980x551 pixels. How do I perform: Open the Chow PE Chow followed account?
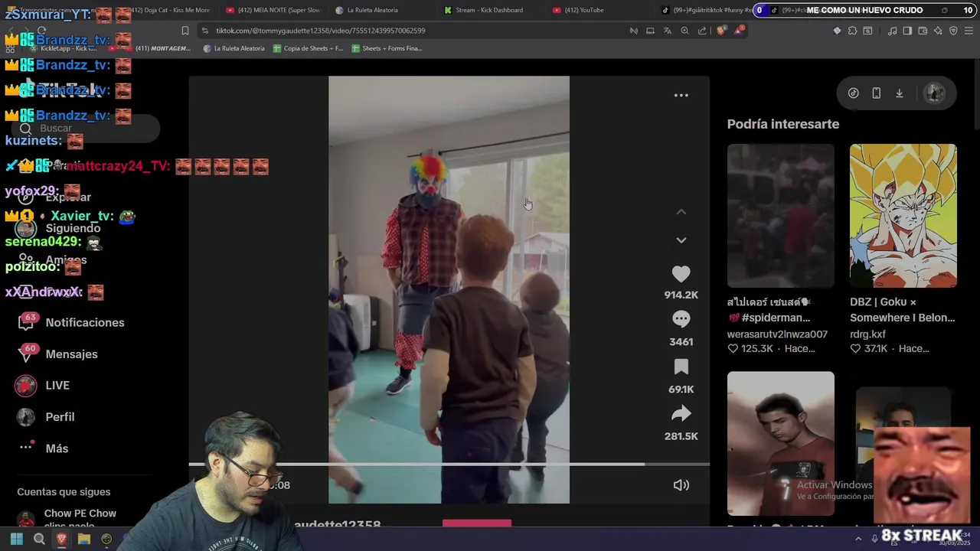click(x=69, y=517)
